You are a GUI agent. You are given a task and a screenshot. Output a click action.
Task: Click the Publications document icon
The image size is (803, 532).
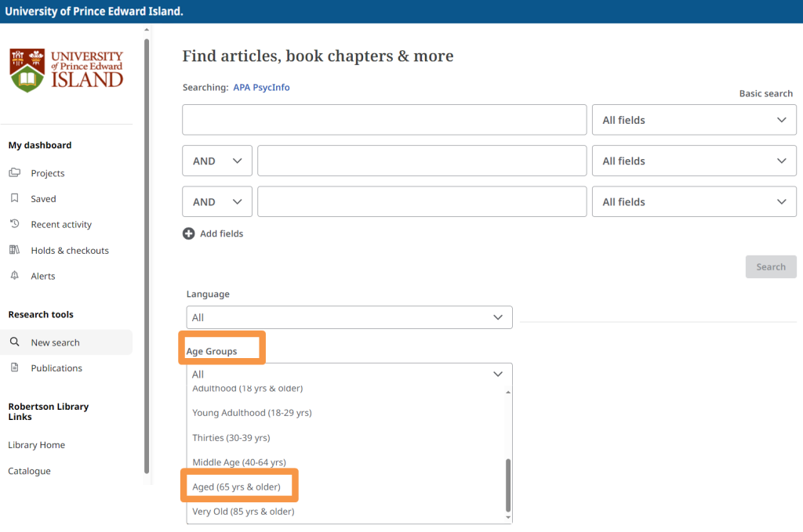[14, 368]
